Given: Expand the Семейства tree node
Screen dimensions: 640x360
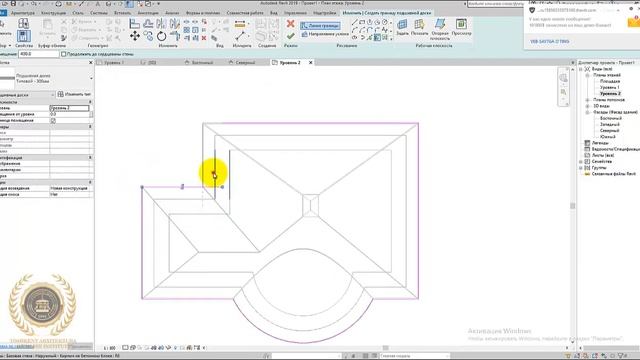Looking at the screenshot, I should click(581, 162).
